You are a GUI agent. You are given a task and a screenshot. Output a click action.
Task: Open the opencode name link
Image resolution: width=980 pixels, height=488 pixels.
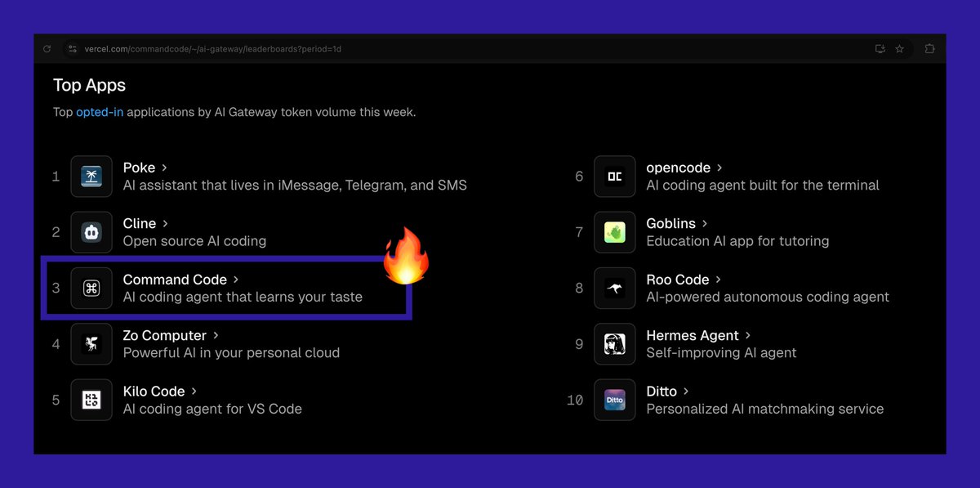(x=679, y=168)
